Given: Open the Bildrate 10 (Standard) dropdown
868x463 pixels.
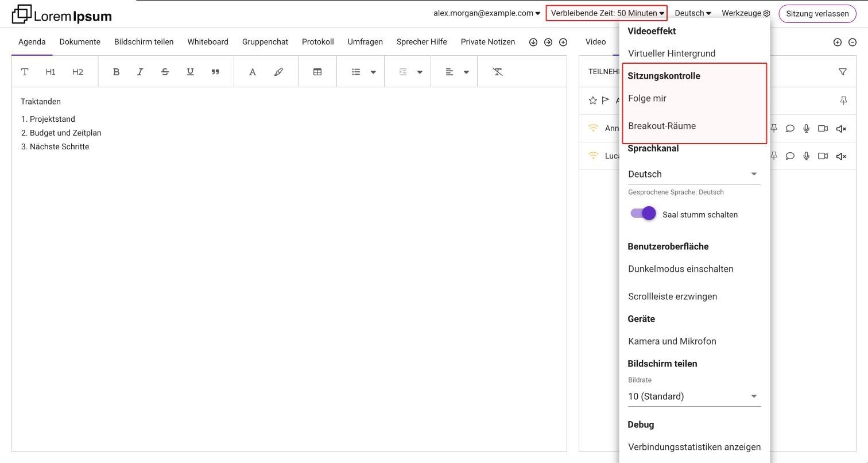Looking at the screenshot, I should point(694,396).
